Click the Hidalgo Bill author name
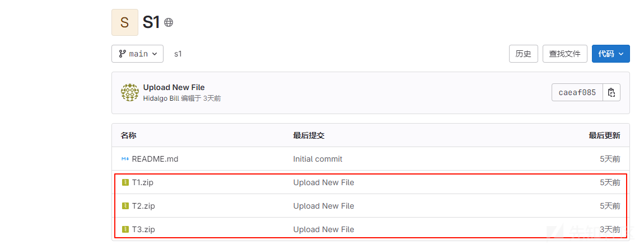Screen dimensions: 644x245 (161, 98)
